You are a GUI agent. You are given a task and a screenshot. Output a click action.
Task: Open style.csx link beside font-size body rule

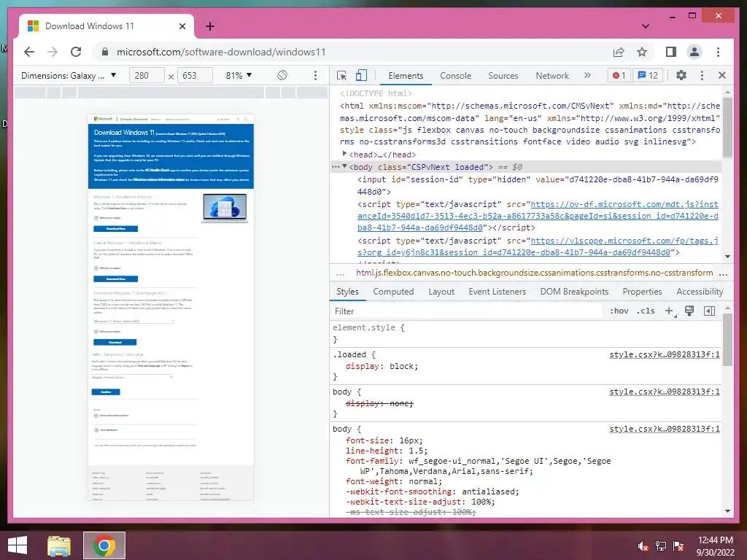pyautogui.click(x=665, y=429)
